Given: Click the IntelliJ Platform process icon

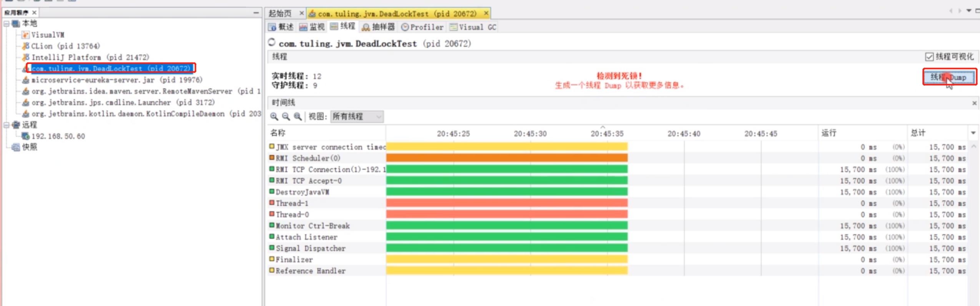Looking at the screenshot, I should point(26,57).
